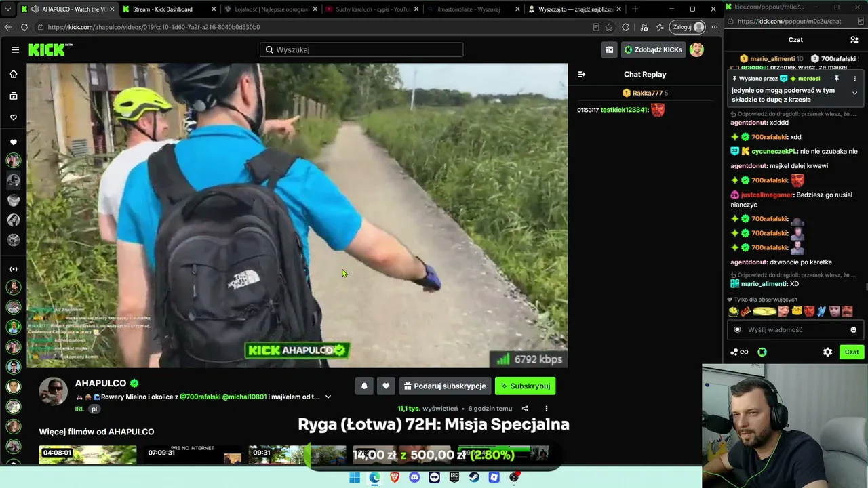
Task: Click the pl language tag
Action: point(94,409)
